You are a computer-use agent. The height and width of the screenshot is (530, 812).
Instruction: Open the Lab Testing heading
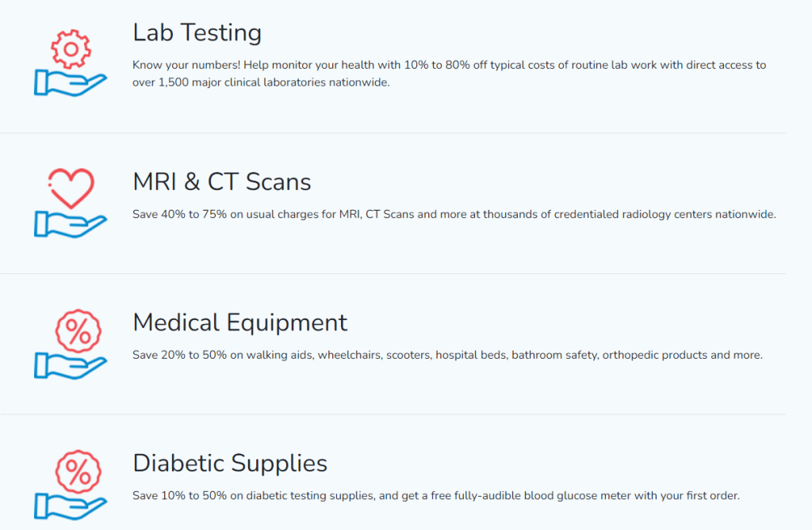click(x=197, y=32)
